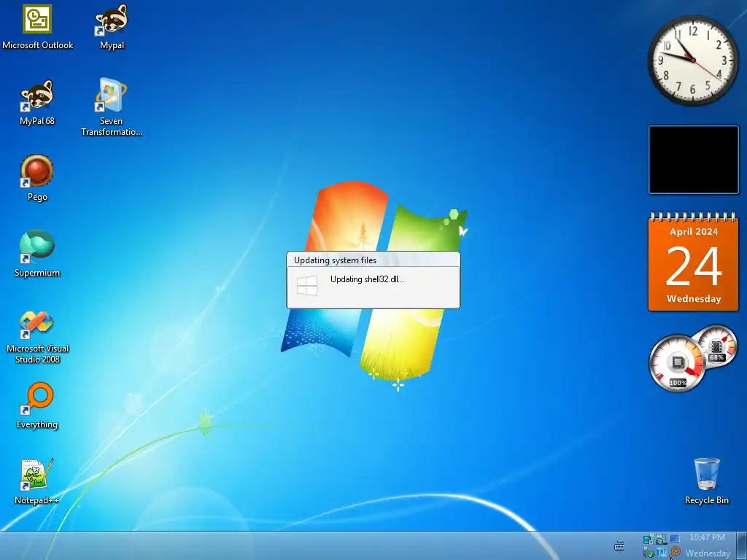Select the Pego desktop icon
Screen dimensions: 747x560
click(37, 178)
